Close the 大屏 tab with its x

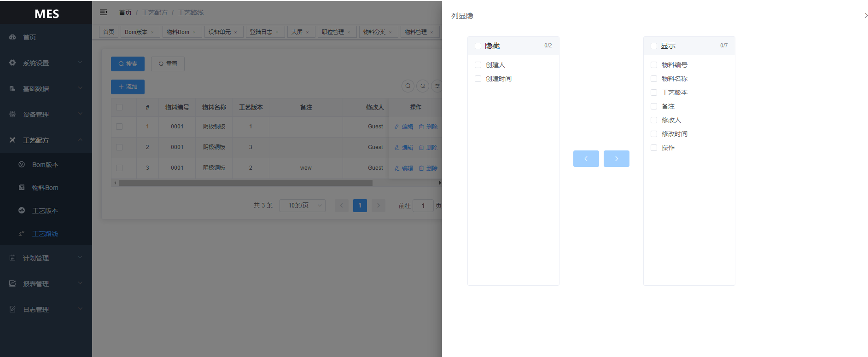[x=308, y=32]
